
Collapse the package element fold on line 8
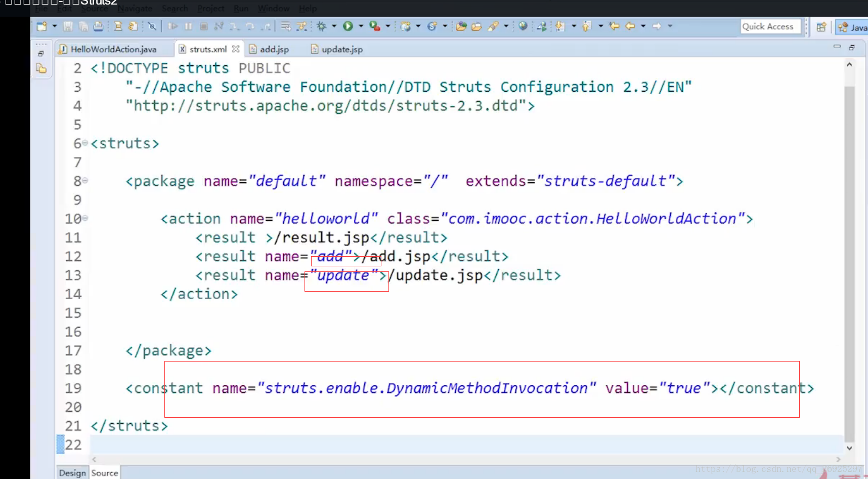pyautogui.click(x=85, y=180)
